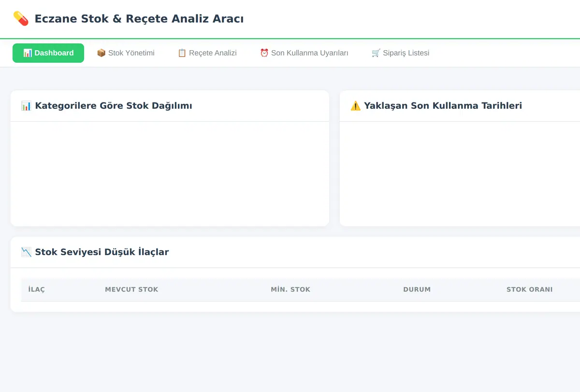Screen dimensions: 580x392
Task: Click the pill icon in the header
Action: (x=21, y=19)
